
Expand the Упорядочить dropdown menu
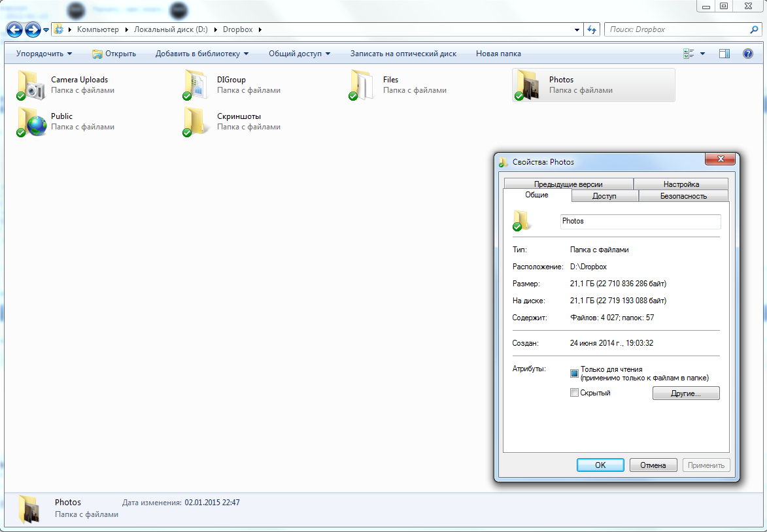[44, 54]
